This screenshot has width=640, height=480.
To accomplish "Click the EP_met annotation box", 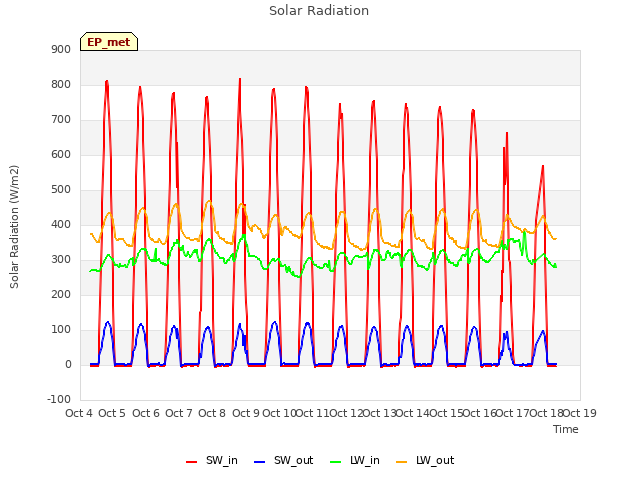I will click(109, 42).
